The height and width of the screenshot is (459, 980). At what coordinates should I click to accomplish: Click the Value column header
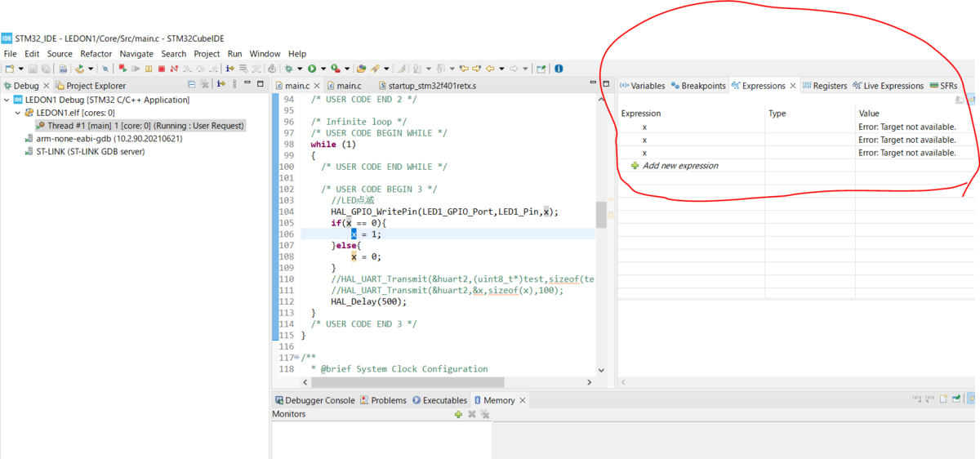pyautogui.click(x=868, y=114)
